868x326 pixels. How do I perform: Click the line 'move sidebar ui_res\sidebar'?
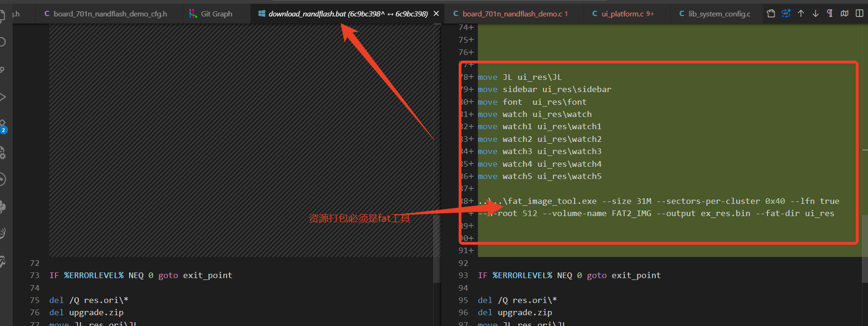coord(545,89)
